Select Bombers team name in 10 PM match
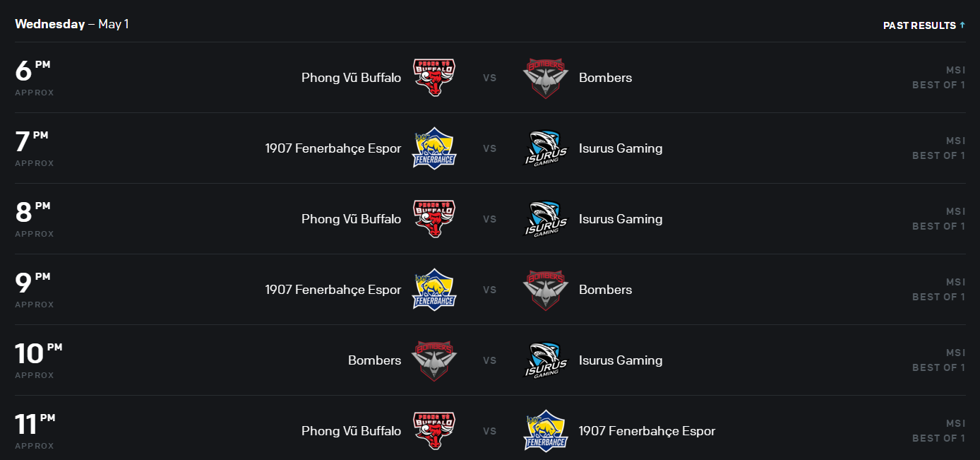The height and width of the screenshot is (460, 980). click(374, 360)
